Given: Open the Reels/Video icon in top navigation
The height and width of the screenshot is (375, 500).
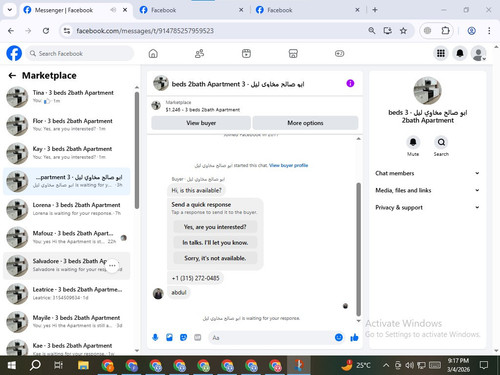Looking at the screenshot, I should click(x=246, y=53).
